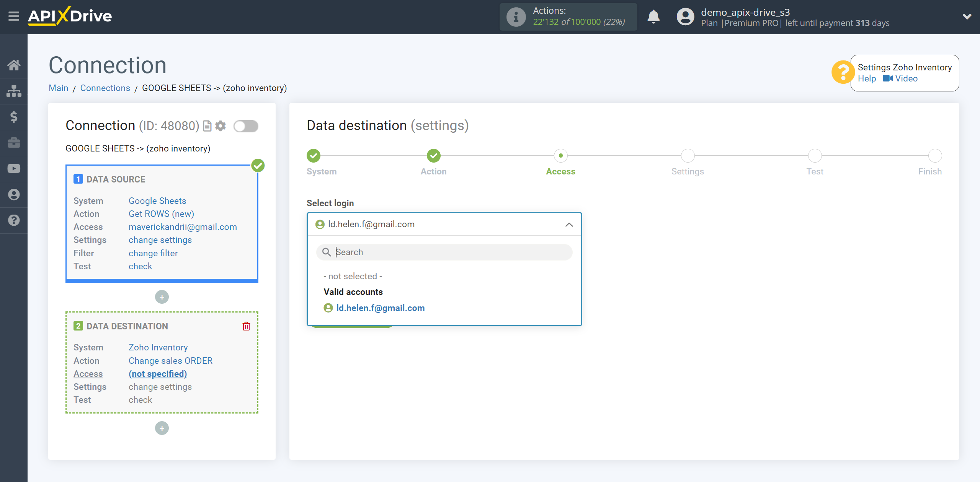Open the Connections breadcrumb link
This screenshot has width=980, height=482.
pyautogui.click(x=105, y=87)
